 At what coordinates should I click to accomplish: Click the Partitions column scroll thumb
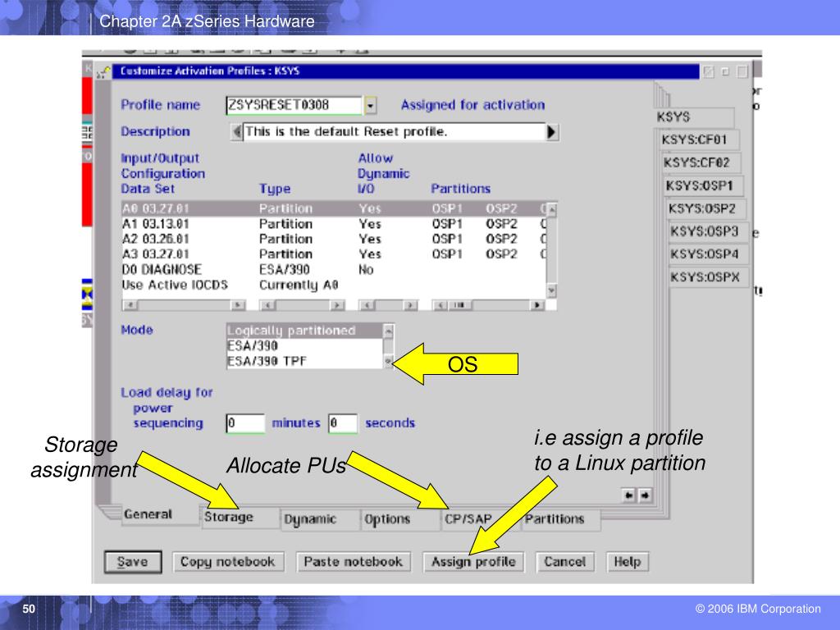(x=459, y=305)
